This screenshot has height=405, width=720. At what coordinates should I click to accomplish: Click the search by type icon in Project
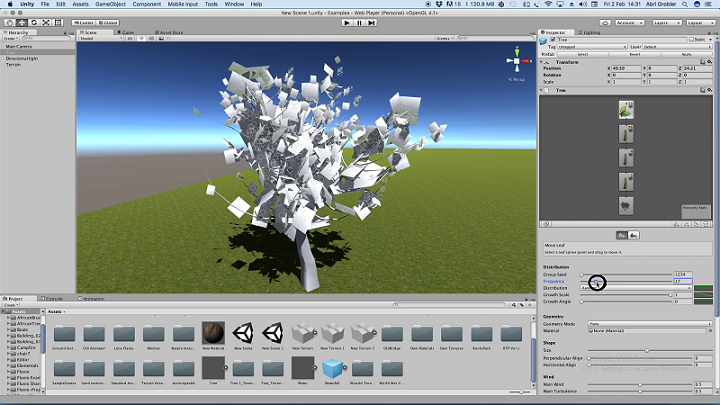tap(513, 305)
